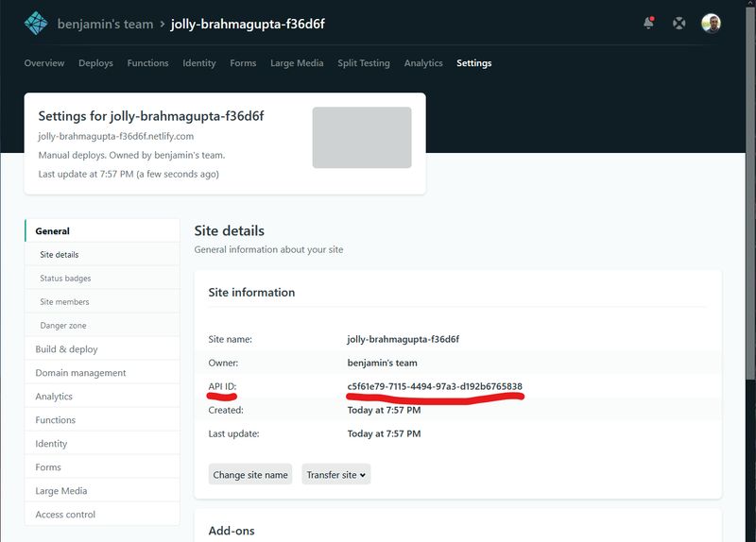Click jolly-brahmagupta-f36d6f breadcrumb title
The height and width of the screenshot is (542, 756).
[248, 25]
